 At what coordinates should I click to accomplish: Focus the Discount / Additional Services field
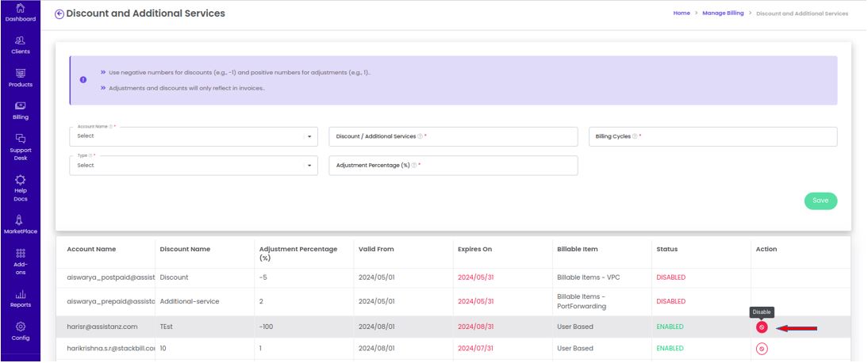(453, 136)
